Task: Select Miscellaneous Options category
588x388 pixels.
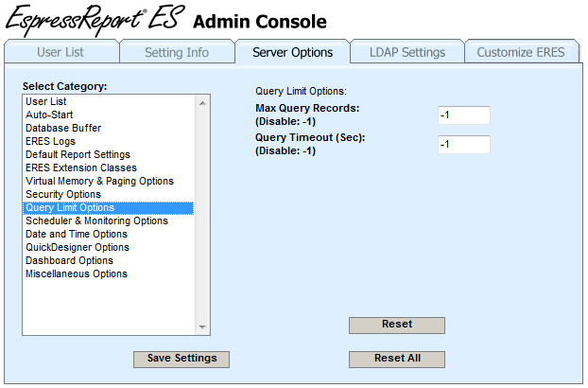Action: click(109, 273)
